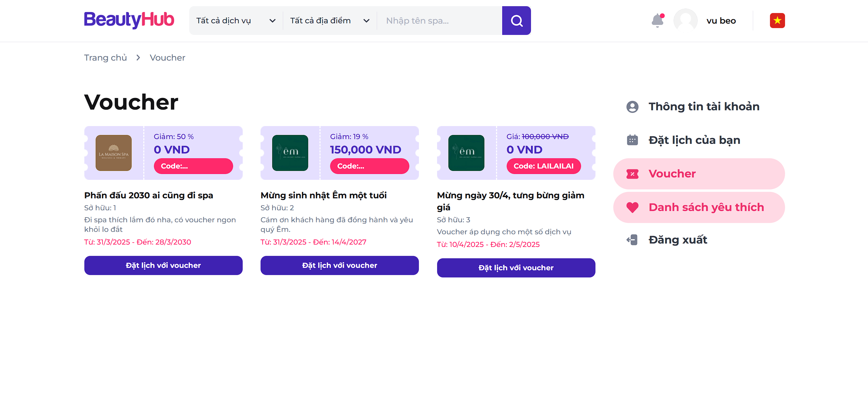The image size is (868, 397).
Task: Click the La Maison Spa logo thumbnail
Action: coord(113,153)
